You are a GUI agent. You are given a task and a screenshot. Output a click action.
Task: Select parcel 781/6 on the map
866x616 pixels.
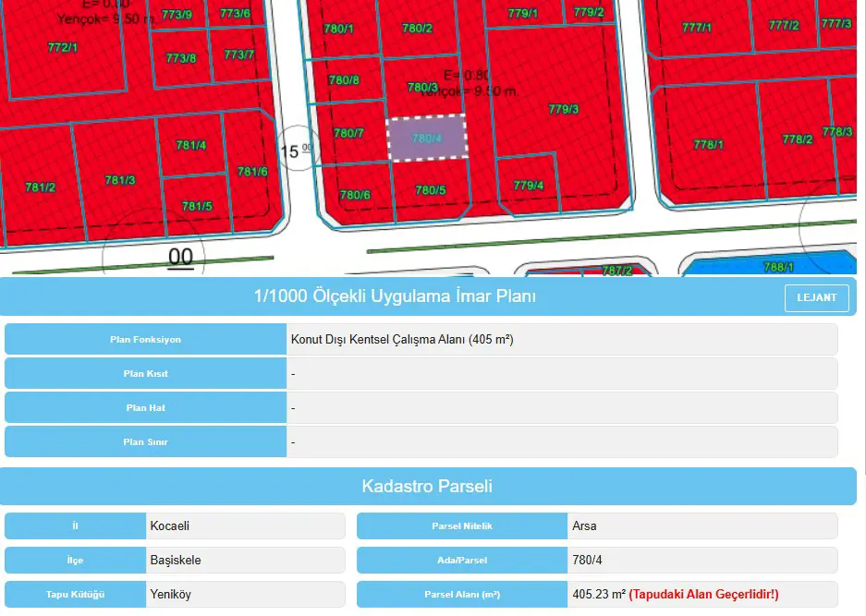coord(252,172)
